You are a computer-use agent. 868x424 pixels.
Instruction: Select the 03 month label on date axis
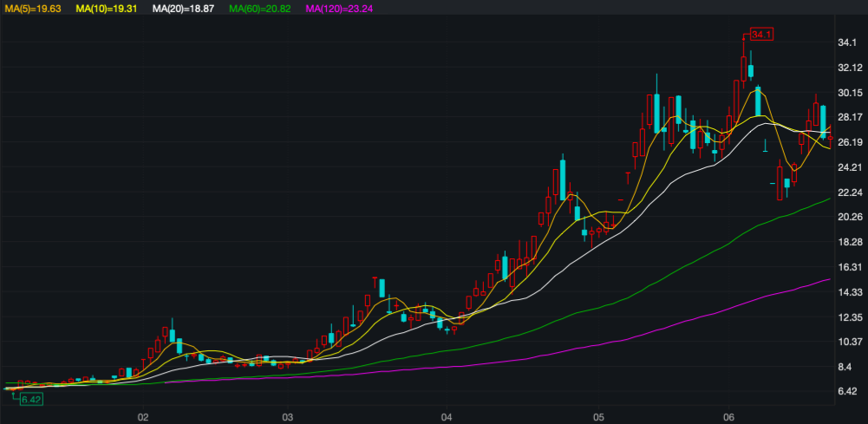289,415
